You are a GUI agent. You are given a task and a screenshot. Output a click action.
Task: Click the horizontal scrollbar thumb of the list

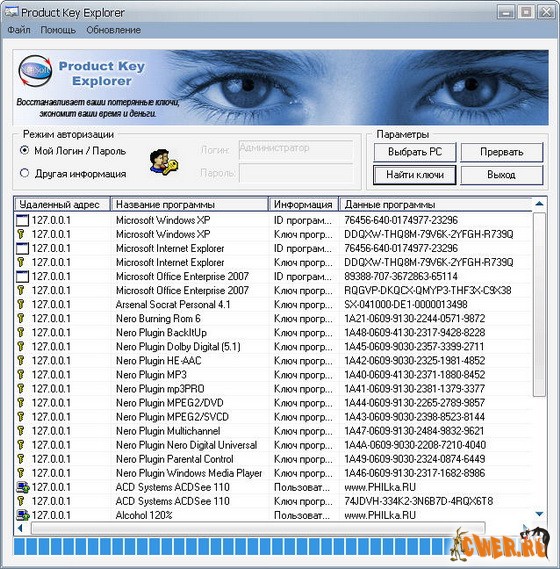click(258, 528)
